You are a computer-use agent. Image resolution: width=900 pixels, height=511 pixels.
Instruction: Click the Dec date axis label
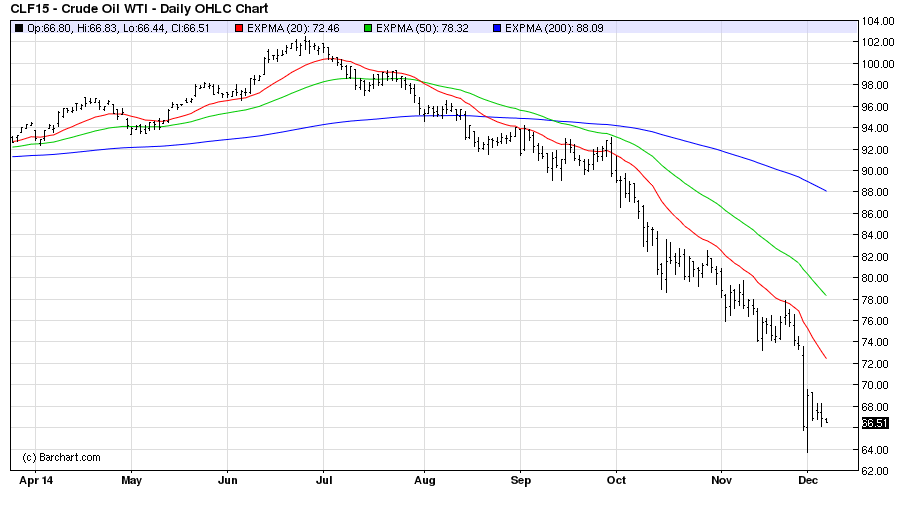(808, 480)
